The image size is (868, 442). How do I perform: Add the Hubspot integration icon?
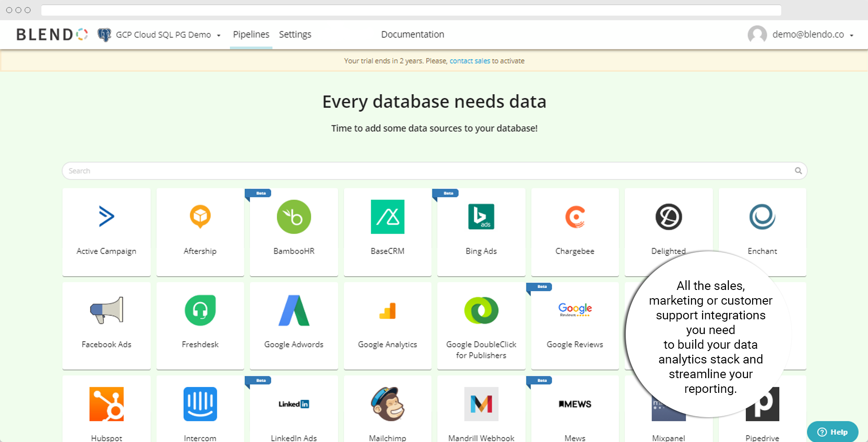click(107, 404)
